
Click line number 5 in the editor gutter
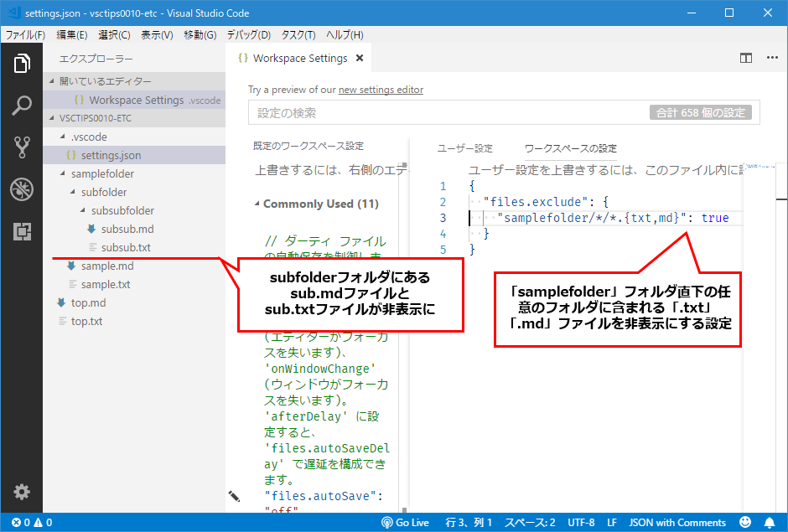pyautogui.click(x=443, y=249)
